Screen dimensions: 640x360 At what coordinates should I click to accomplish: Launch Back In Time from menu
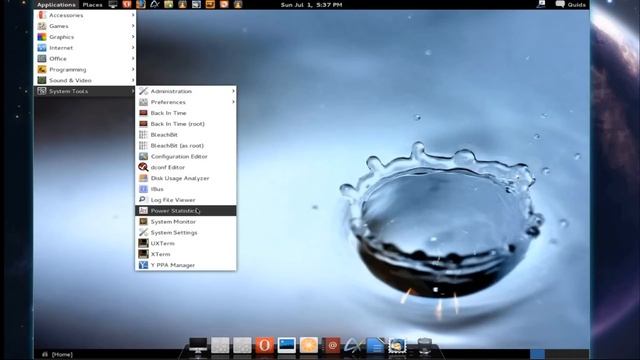186,113
